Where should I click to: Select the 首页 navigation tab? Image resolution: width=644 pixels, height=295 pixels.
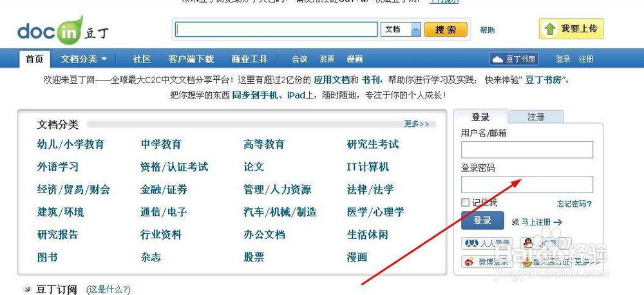click(x=35, y=59)
